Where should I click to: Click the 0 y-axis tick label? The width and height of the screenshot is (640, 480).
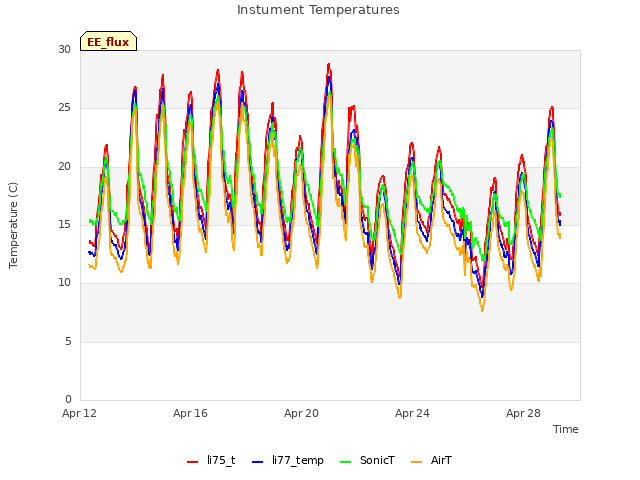pyautogui.click(x=68, y=400)
